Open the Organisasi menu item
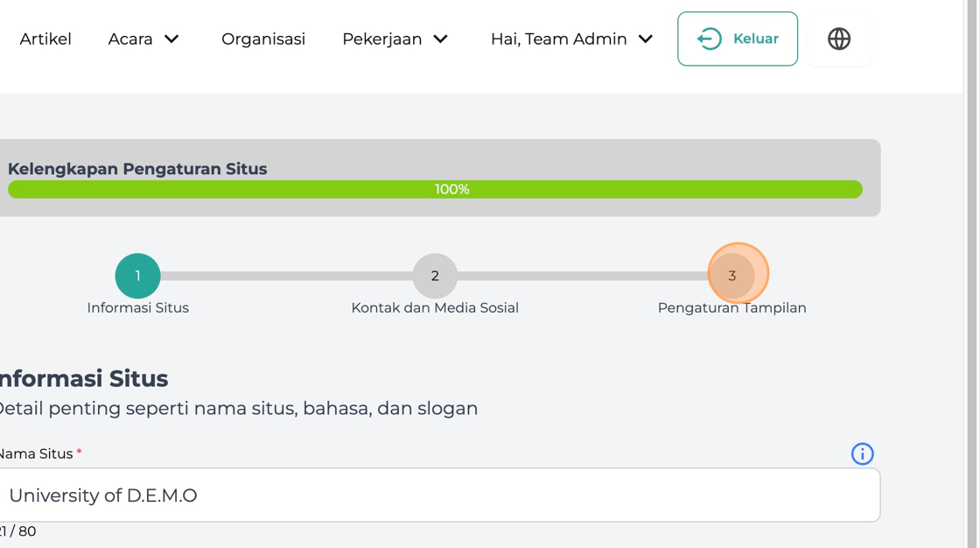 [x=263, y=39]
